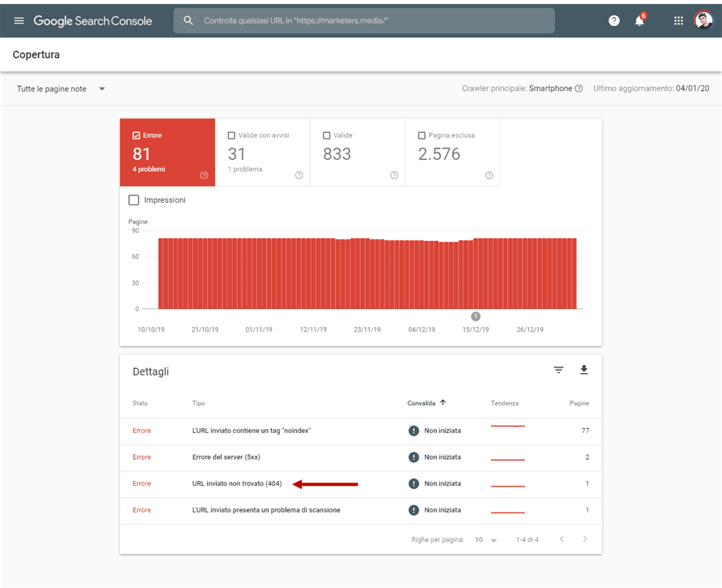The image size is (722, 588).
Task: Click the profile avatar picture
Action: (703, 20)
